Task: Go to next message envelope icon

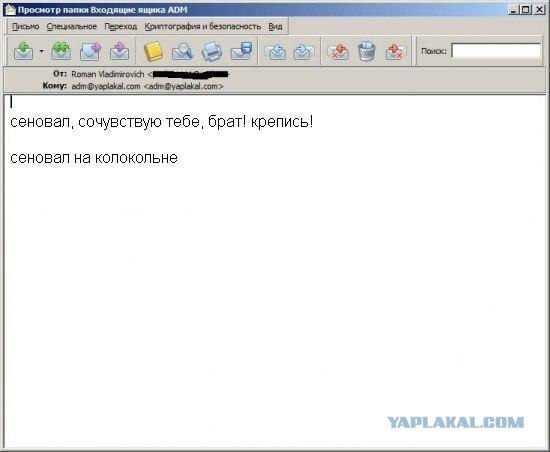Action: (303, 51)
